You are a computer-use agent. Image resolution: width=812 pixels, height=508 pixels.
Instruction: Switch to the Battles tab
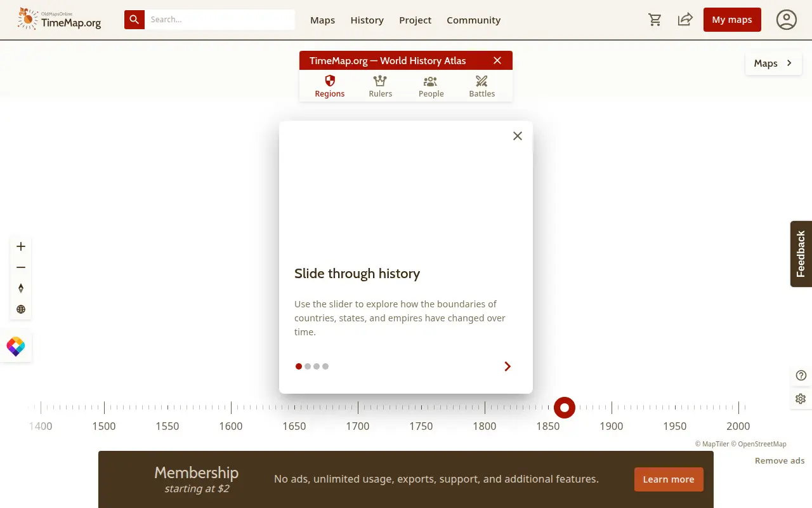pos(482,86)
